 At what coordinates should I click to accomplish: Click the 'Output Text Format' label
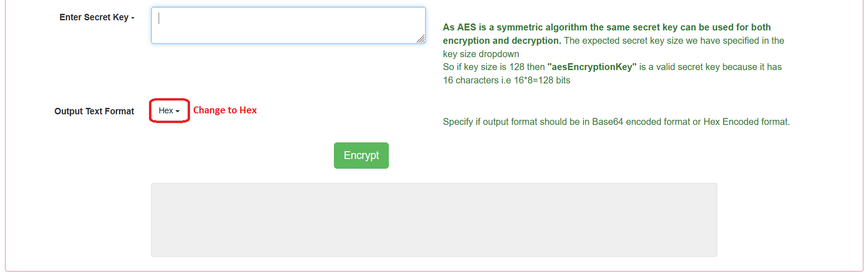point(94,111)
